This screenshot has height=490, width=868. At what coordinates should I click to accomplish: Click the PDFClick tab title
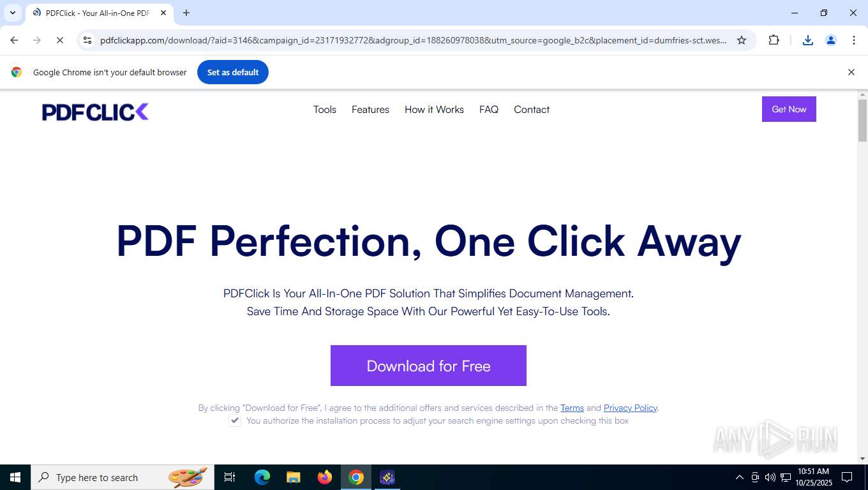tap(98, 13)
